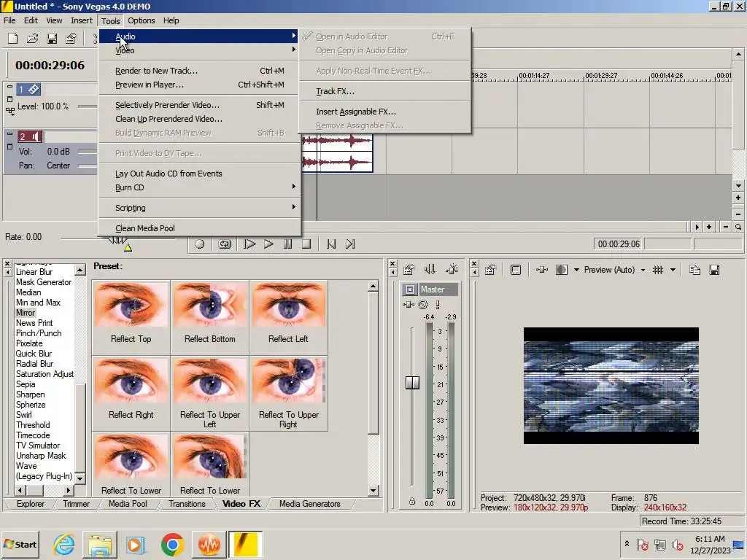
Task: Go to end of project
Action: 350,244
